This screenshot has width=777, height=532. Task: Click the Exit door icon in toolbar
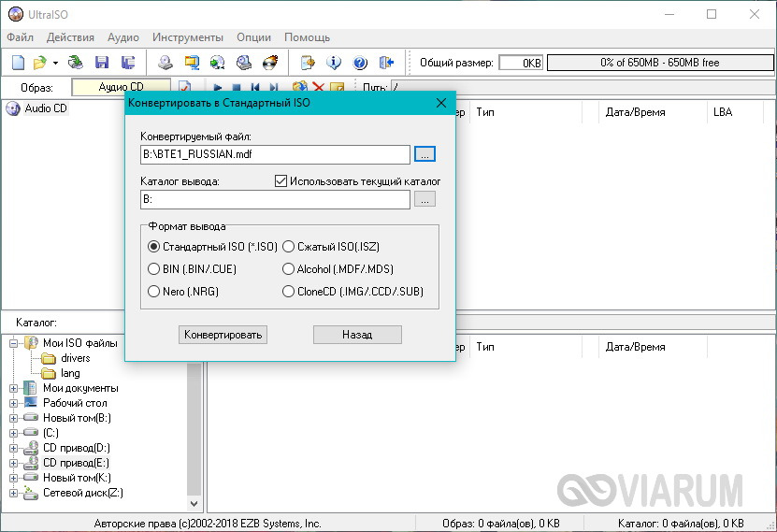(x=386, y=63)
